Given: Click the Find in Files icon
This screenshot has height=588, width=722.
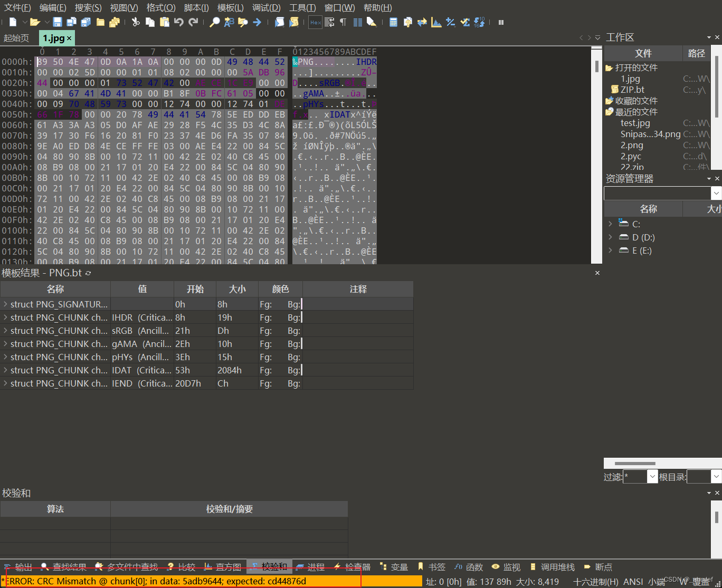Looking at the screenshot, I should pos(243,22).
